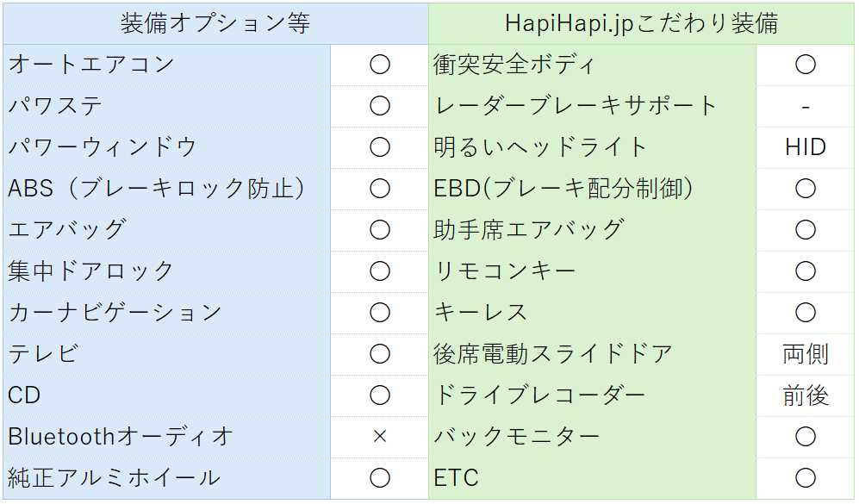Select the HID value cell
This screenshot has width=859, height=504.
[805, 147]
